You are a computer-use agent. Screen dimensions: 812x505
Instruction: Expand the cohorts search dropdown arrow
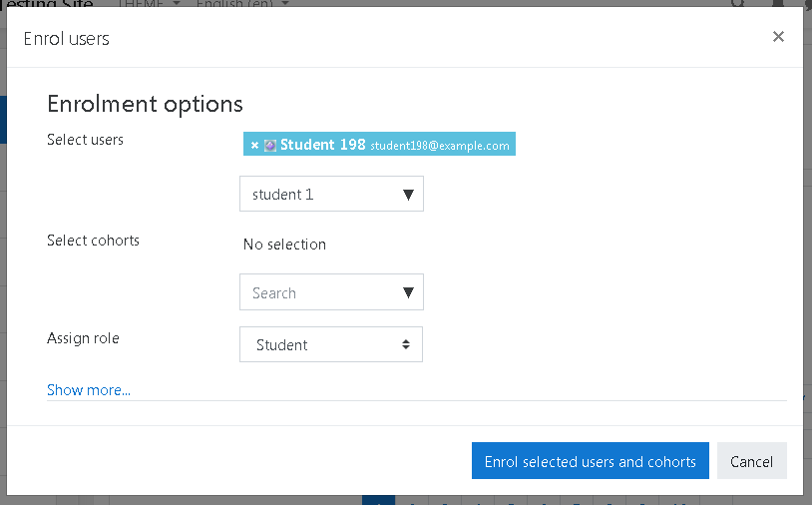(x=408, y=292)
